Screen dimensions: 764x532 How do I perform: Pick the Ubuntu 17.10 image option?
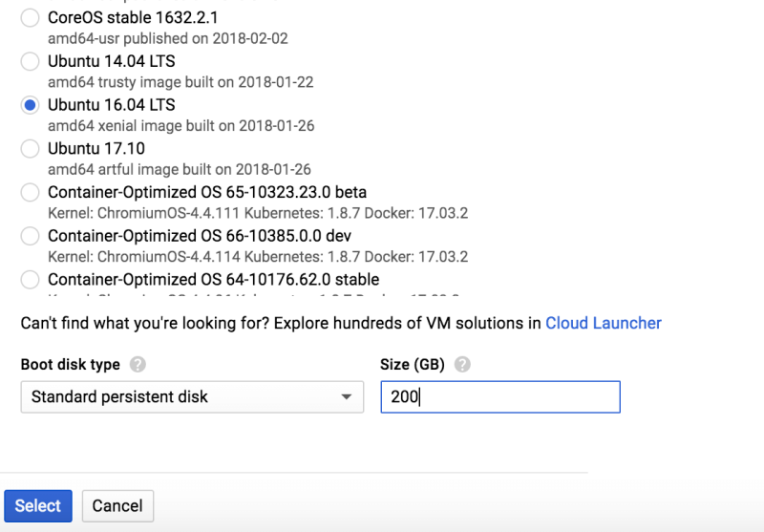30,149
